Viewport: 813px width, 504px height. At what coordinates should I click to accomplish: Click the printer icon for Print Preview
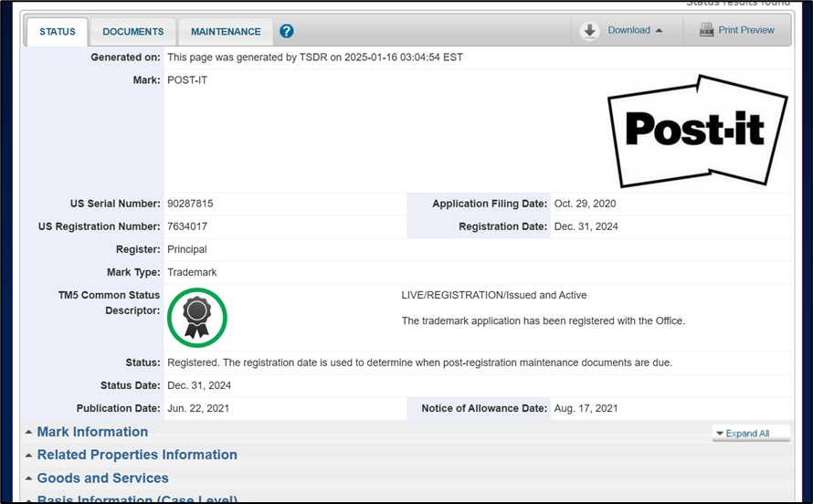[706, 30]
